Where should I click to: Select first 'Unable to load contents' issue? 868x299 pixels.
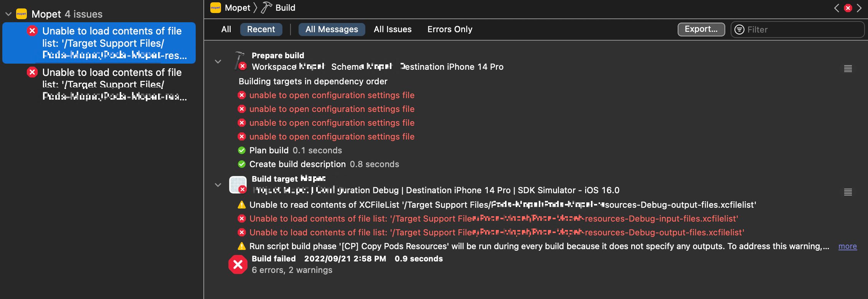click(99, 43)
